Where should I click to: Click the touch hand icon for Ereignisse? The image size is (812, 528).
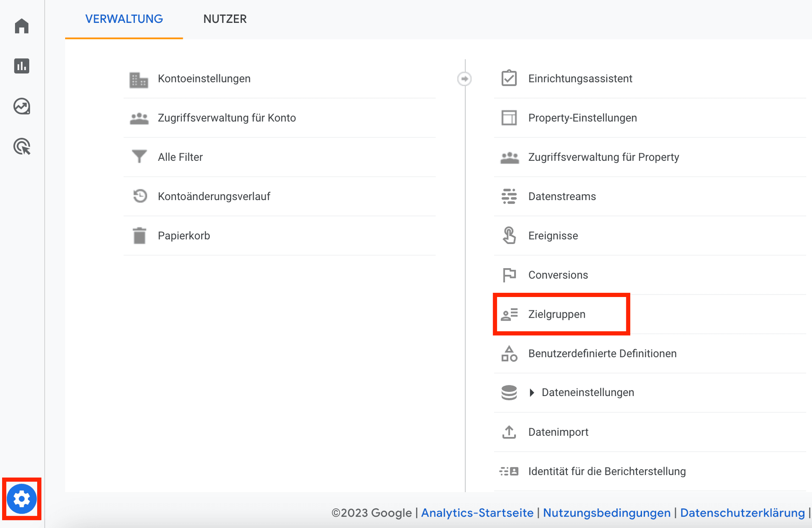coord(509,235)
